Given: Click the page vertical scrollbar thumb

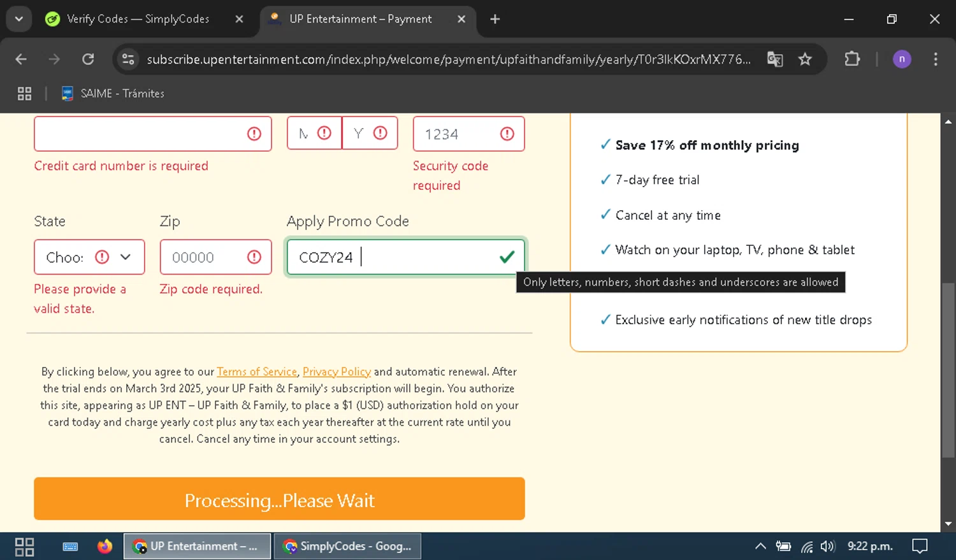Looking at the screenshot, I should pyautogui.click(x=948, y=370).
